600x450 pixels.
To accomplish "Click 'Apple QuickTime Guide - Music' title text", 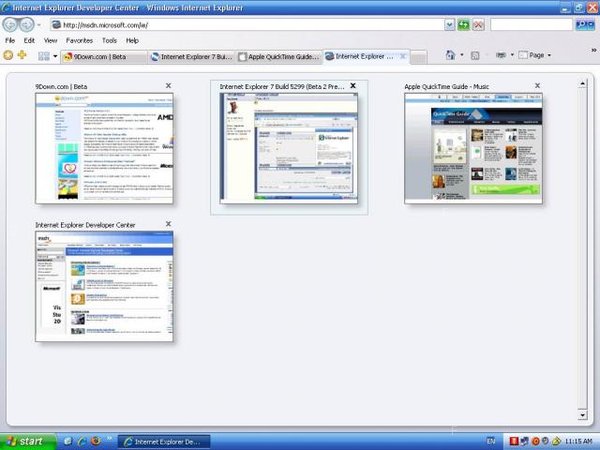I will 447,87.
